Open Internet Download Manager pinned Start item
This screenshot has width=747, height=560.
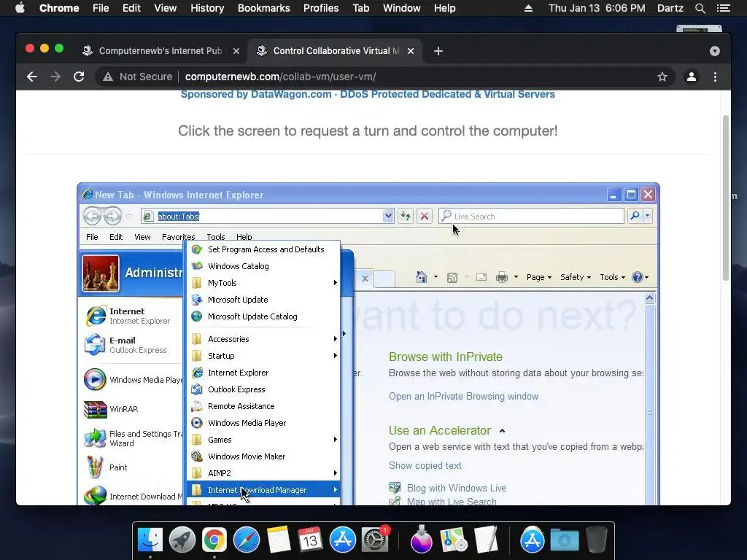point(133,496)
